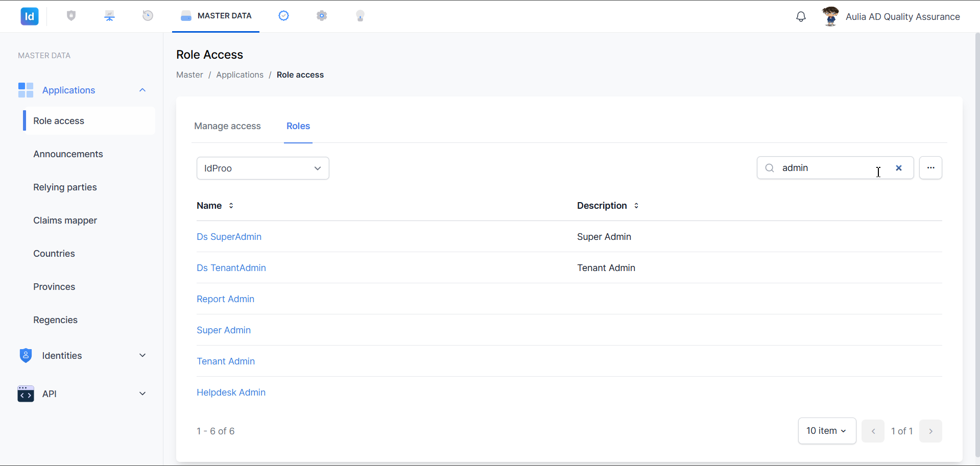Open the presentation chart icon in top bar
Screen dimensions: 980x466
pos(110,16)
